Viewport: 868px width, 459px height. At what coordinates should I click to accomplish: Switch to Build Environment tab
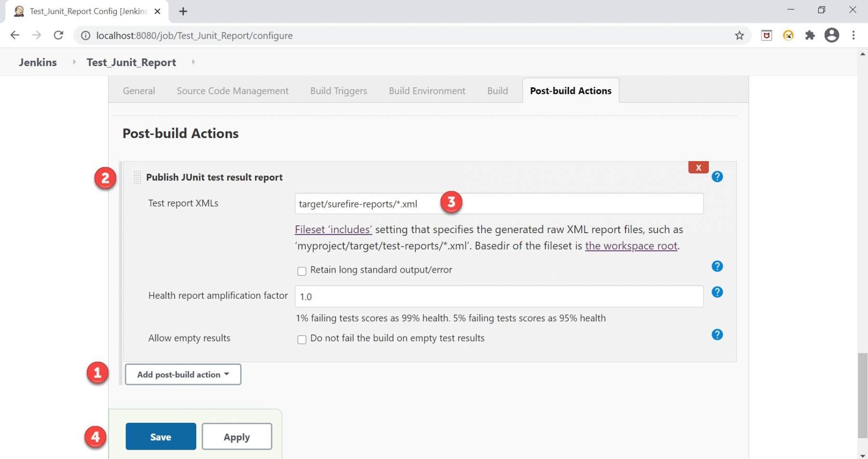coord(427,91)
